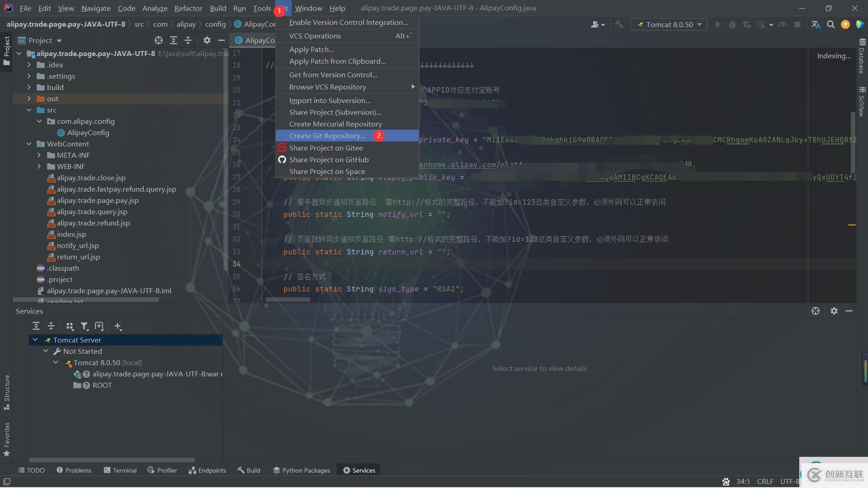Open the Database side tool window

point(862,56)
